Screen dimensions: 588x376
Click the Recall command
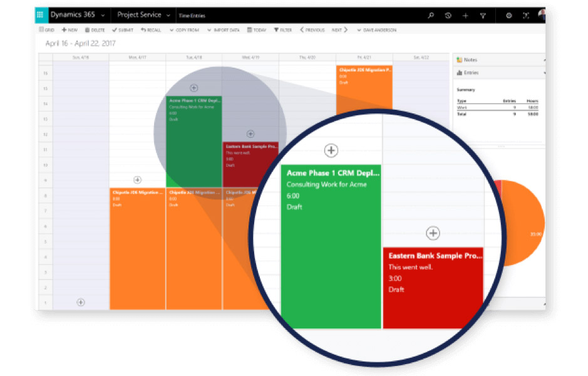(151, 30)
